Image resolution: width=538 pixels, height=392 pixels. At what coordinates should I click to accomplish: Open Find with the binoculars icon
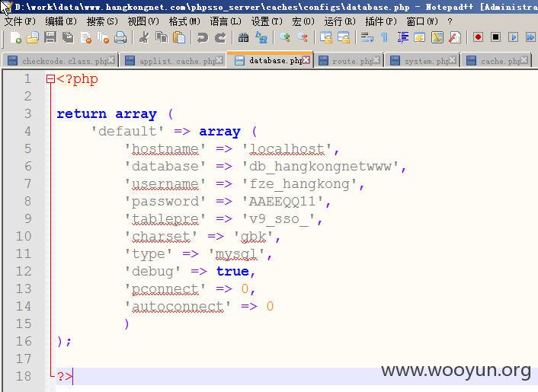[244, 37]
